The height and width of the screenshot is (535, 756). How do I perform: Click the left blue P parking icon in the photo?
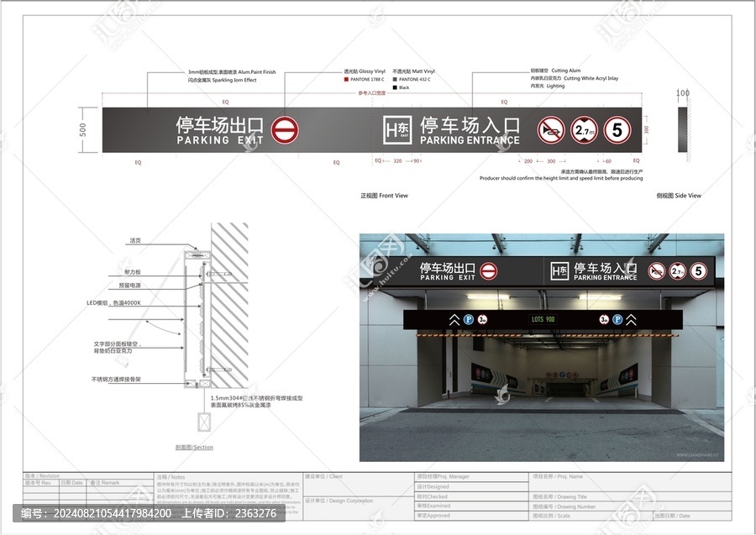pyautogui.click(x=469, y=319)
